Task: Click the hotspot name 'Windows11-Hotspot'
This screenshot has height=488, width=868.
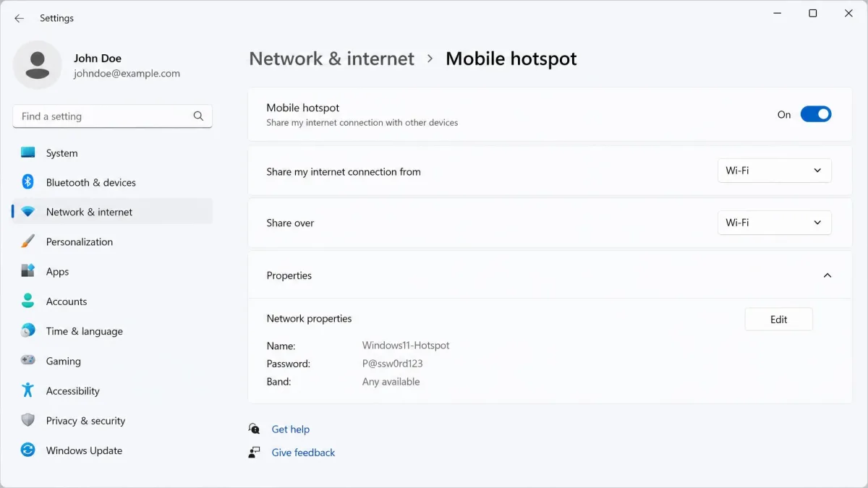Action: [x=406, y=346]
